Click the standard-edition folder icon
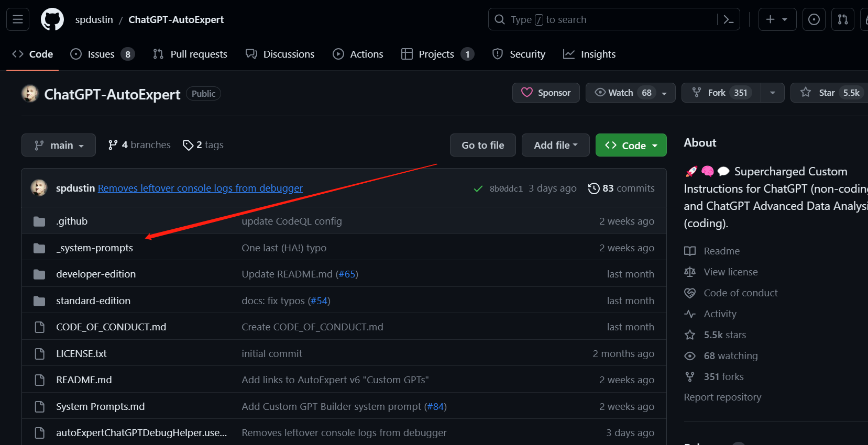Viewport: 868px width, 445px height. coord(39,301)
